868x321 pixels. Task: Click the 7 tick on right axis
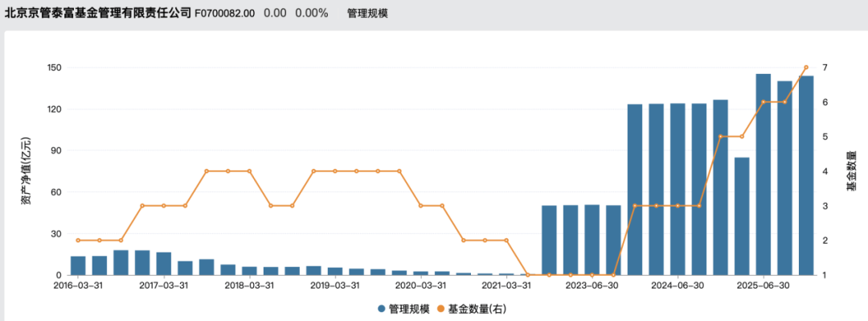point(825,68)
